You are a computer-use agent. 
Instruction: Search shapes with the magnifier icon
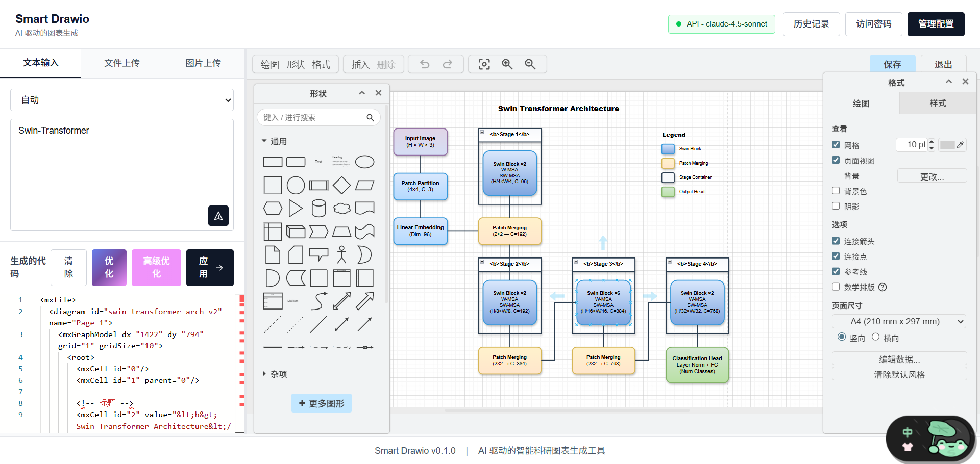tap(371, 118)
